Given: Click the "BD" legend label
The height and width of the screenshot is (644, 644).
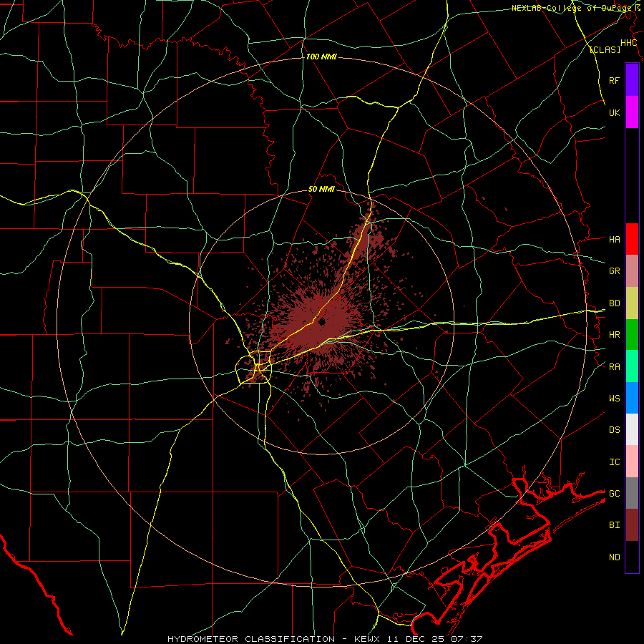Looking at the screenshot, I should point(614,303).
